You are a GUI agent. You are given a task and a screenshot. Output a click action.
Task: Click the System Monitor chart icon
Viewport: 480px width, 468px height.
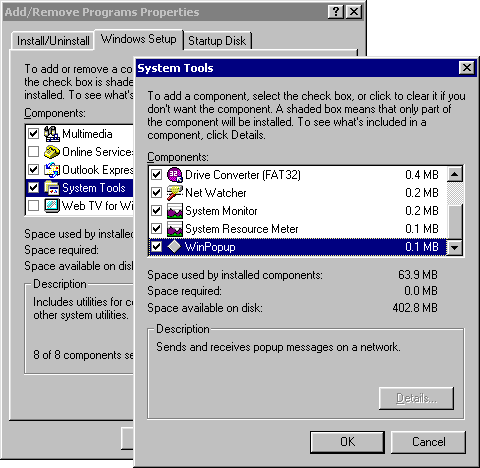(175, 211)
